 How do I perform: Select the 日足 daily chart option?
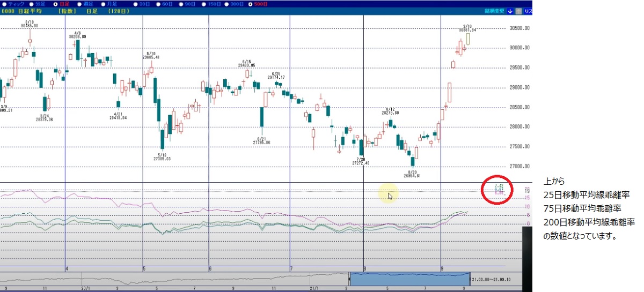point(55,4)
